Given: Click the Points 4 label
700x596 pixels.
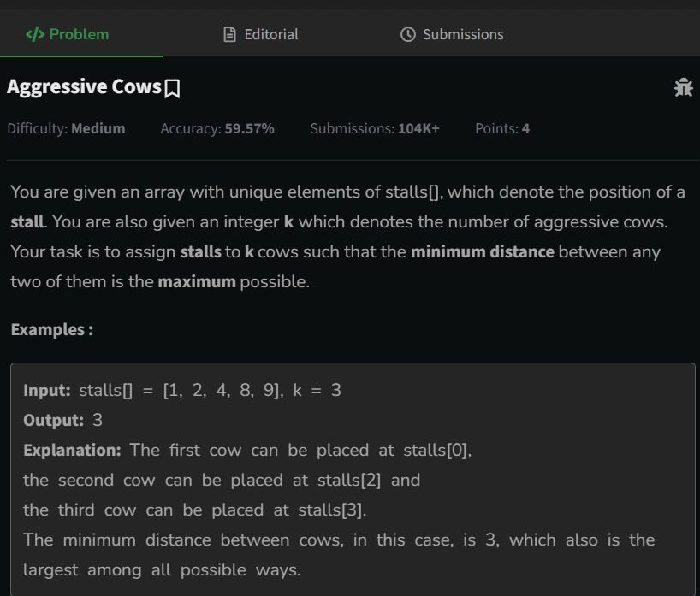Looking at the screenshot, I should tap(502, 128).
